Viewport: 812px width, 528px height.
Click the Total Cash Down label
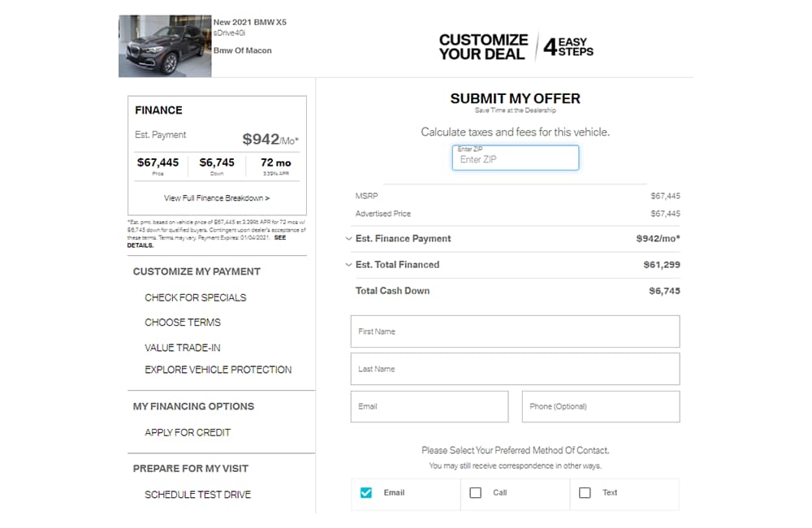(392, 291)
